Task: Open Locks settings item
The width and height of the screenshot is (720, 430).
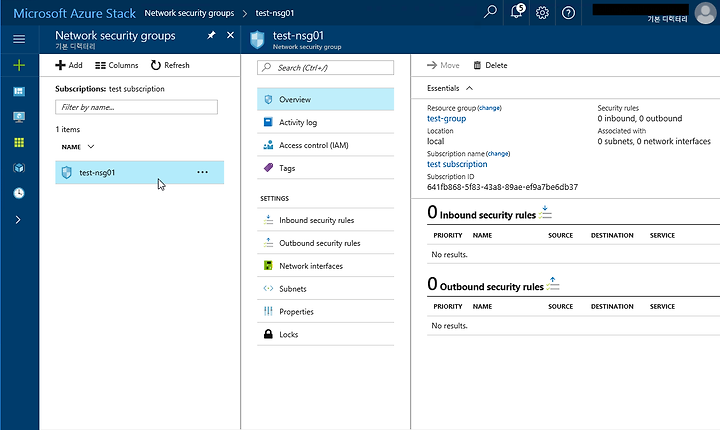Action: (326, 334)
